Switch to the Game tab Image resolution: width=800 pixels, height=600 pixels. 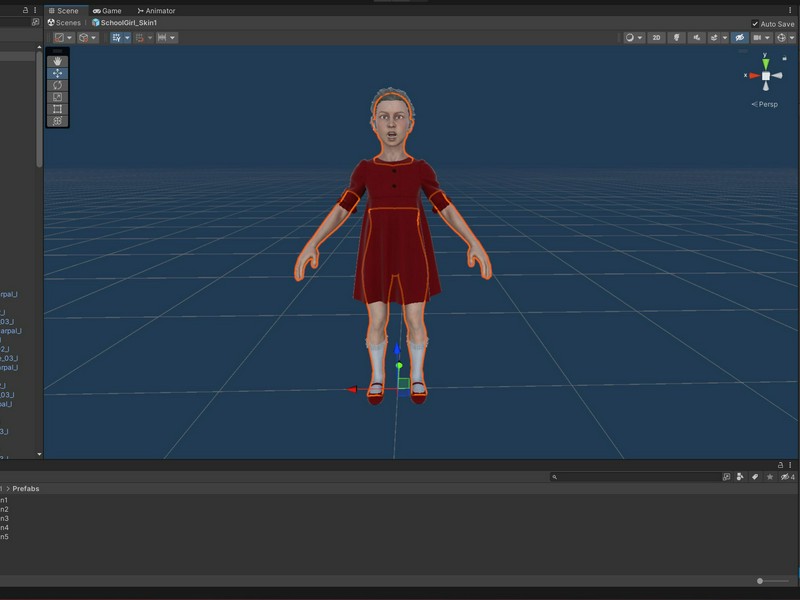click(107, 11)
